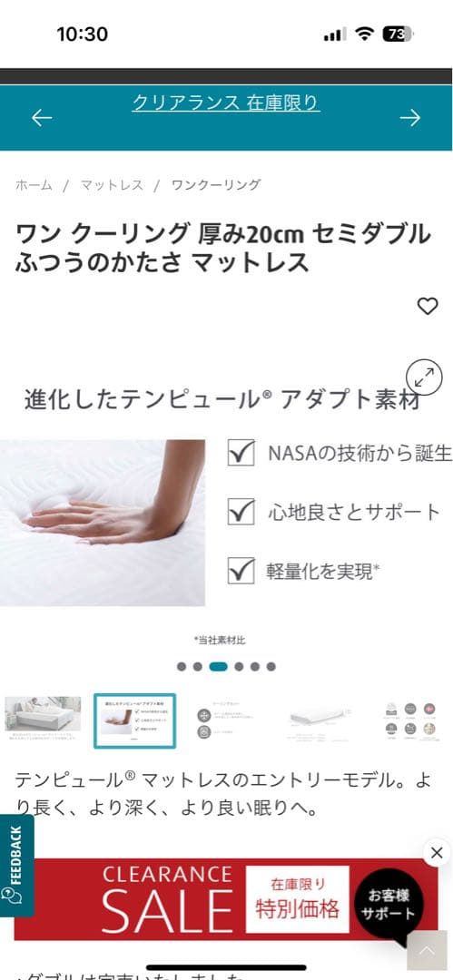Viewport: 453px width, 980px height.
Task: Go to next banner with right arrow
Action: [x=410, y=117]
